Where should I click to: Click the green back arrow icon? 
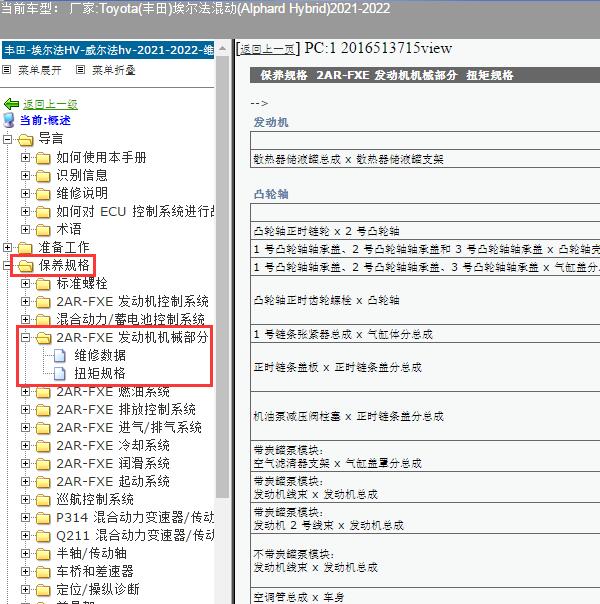pos(11,104)
